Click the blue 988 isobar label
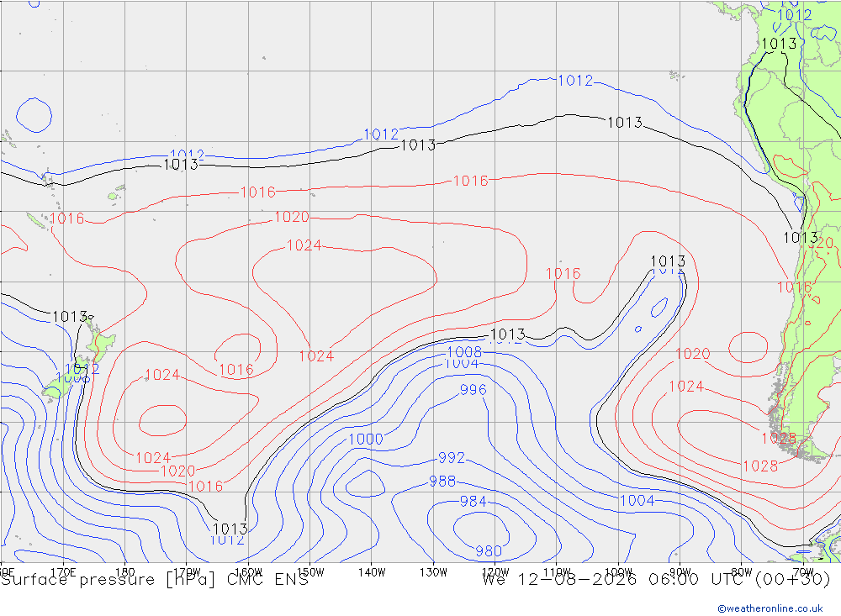The height and width of the screenshot is (616, 841). click(x=442, y=482)
